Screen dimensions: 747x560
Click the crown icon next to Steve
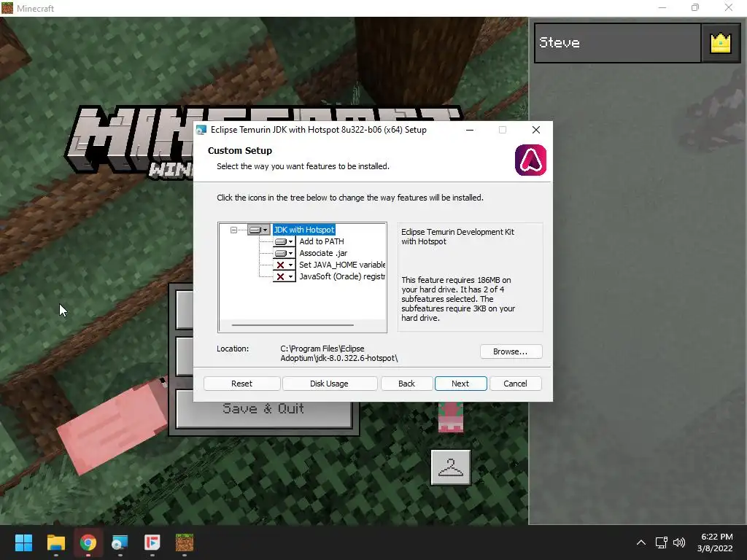pos(720,43)
